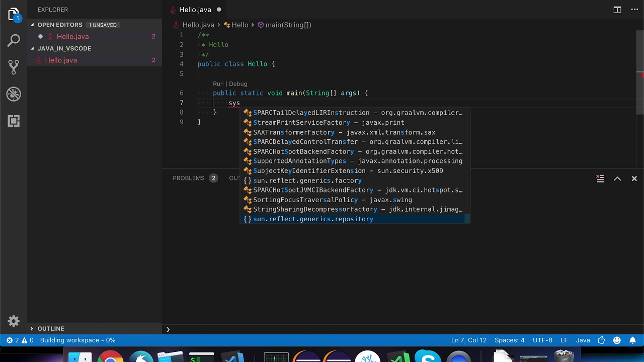
Task: Click the 1 UNSAVED label
Action: [103, 25]
